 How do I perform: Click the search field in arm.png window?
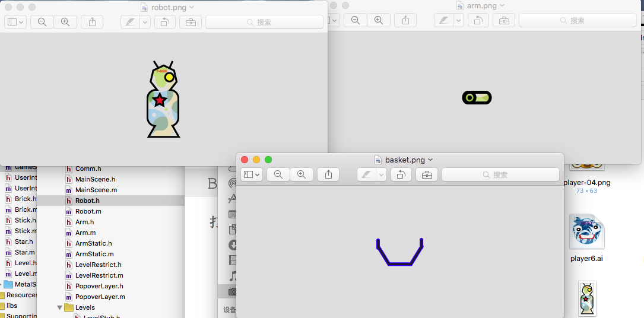pos(578,20)
